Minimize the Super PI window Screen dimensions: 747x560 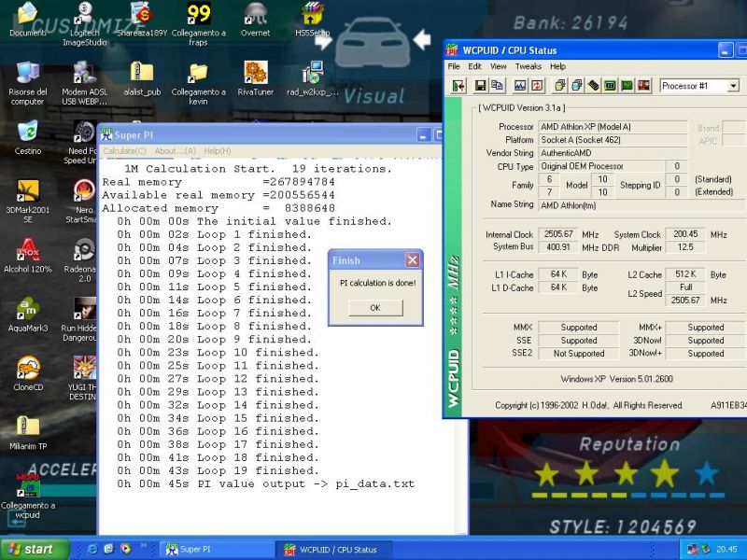[424, 134]
